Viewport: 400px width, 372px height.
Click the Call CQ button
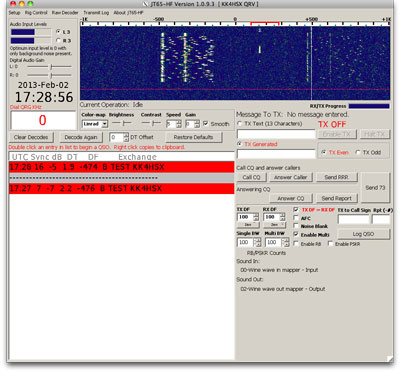coord(251,177)
